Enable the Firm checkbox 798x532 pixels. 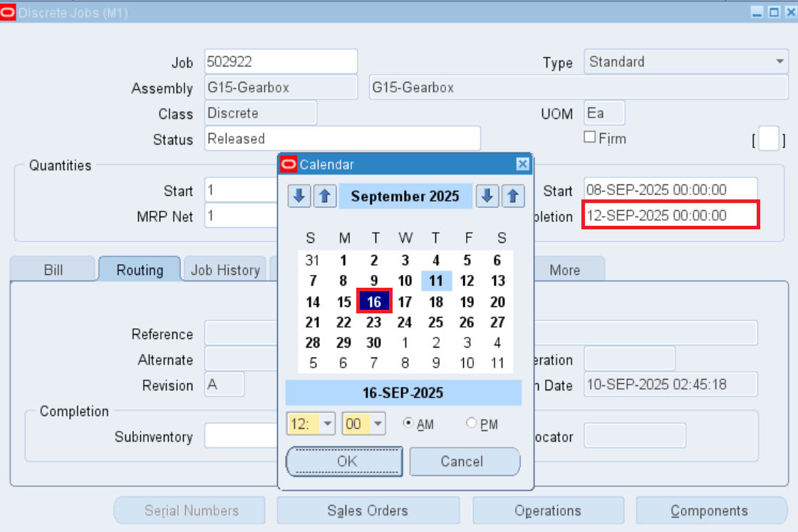pos(590,137)
